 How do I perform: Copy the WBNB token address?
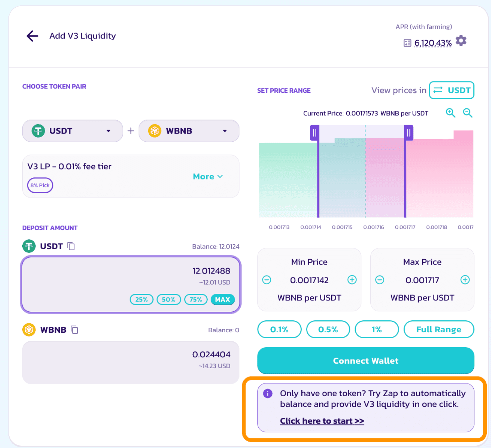[x=75, y=330]
